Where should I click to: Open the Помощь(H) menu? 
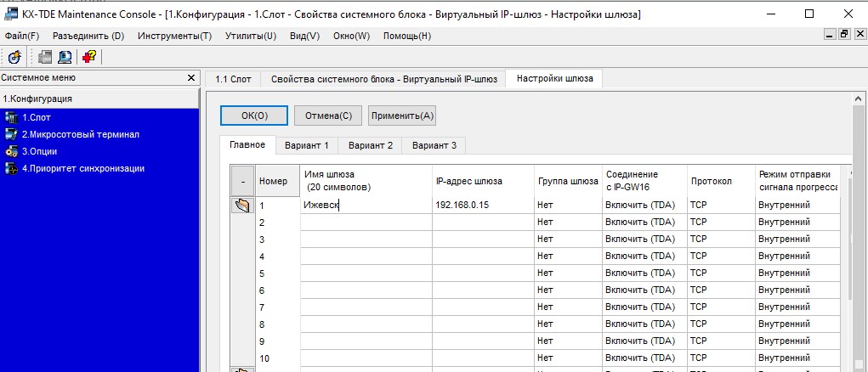[x=407, y=36]
